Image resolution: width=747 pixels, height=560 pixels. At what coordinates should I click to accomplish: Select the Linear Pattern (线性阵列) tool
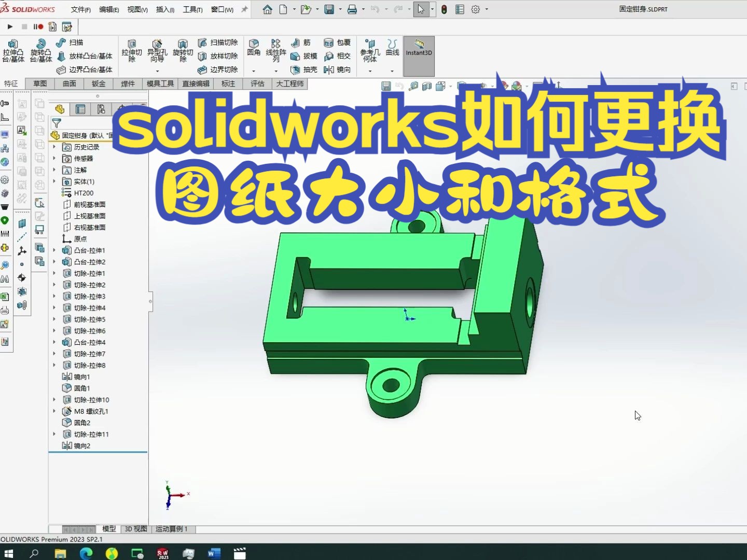click(276, 50)
